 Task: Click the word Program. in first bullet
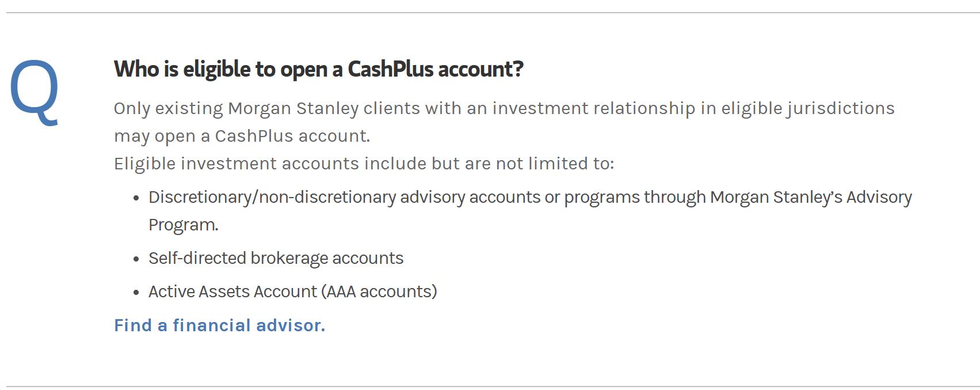[183, 225]
